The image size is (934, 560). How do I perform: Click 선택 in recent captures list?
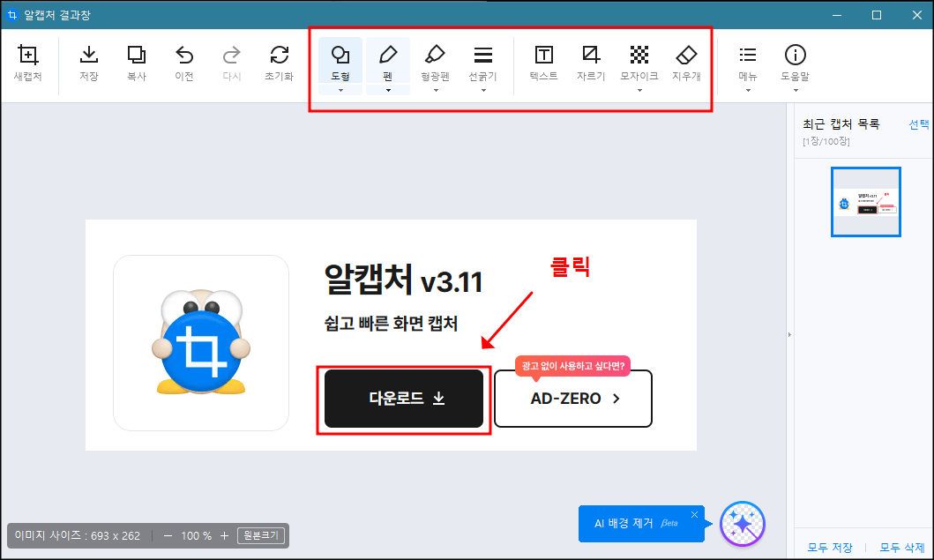point(918,124)
